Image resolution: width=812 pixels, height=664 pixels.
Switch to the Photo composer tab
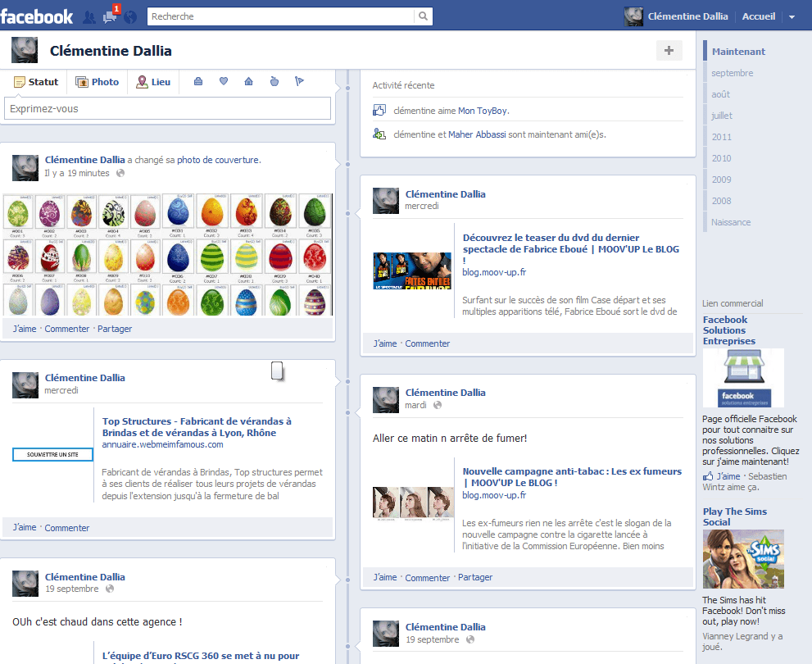[97, 82]
